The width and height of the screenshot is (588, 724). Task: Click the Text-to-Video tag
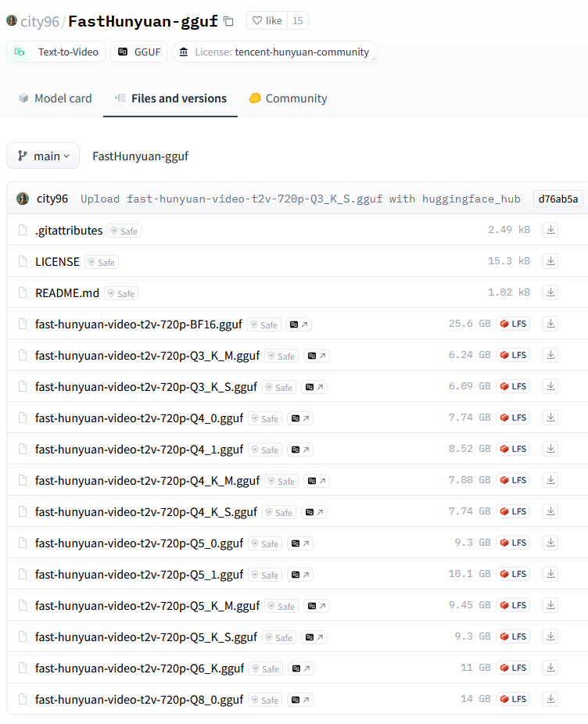click(56, 52)
